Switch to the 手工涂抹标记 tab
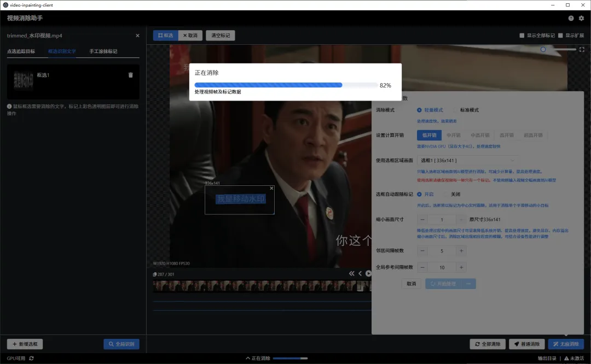Image resolution: width=591 pixels, height=364 pixels. [x=103, y=51]
